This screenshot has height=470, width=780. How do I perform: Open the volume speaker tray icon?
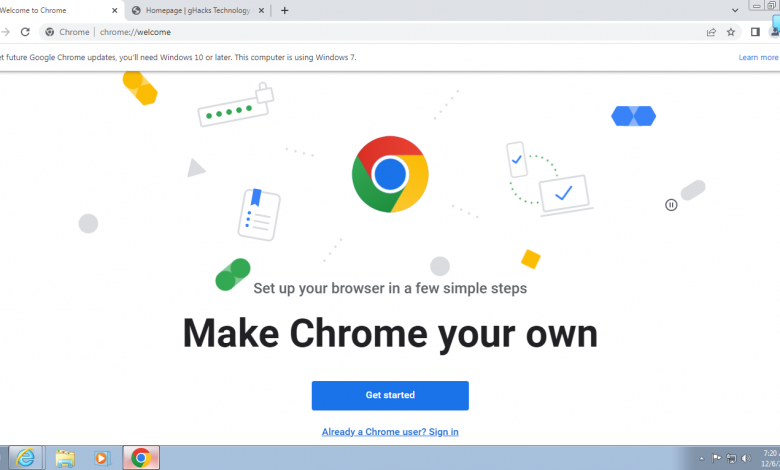746,459
